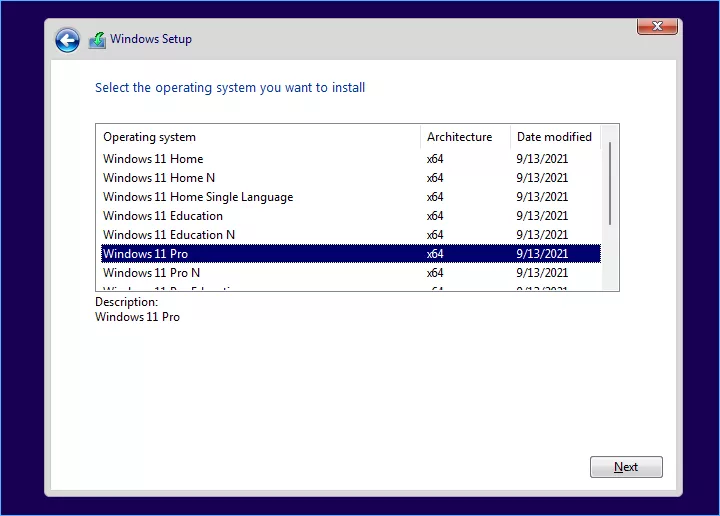Select the highlighted Windows 11 Pro row
The width and height of the screenshot is (720, 516).
pyautogui.click(x=351, y=254)
